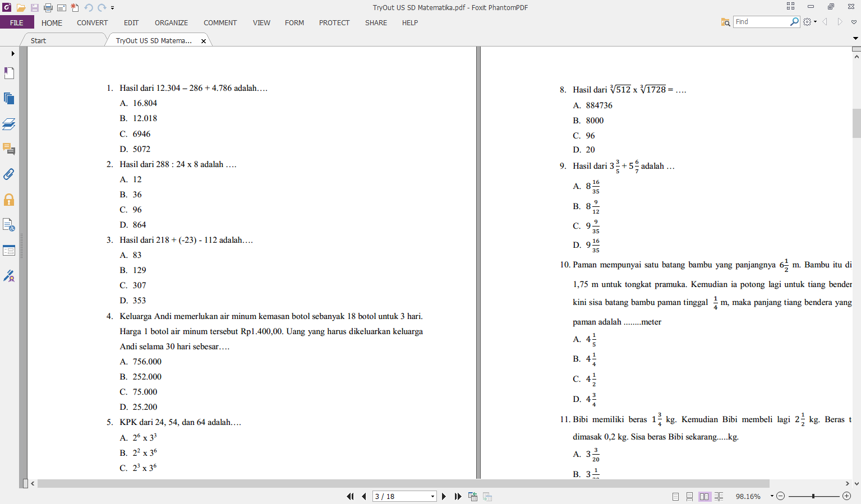Toggle facing two-page view mode

coord(705,496)
